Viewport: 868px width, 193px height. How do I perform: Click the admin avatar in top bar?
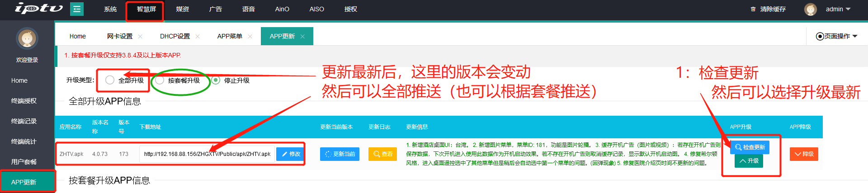pyautogui.click(x=811, y=9)
